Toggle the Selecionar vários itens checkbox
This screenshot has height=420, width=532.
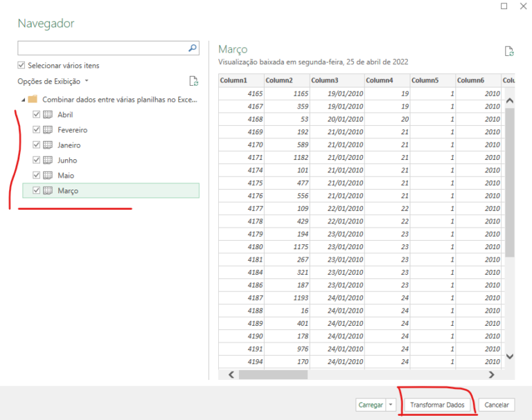21,65
